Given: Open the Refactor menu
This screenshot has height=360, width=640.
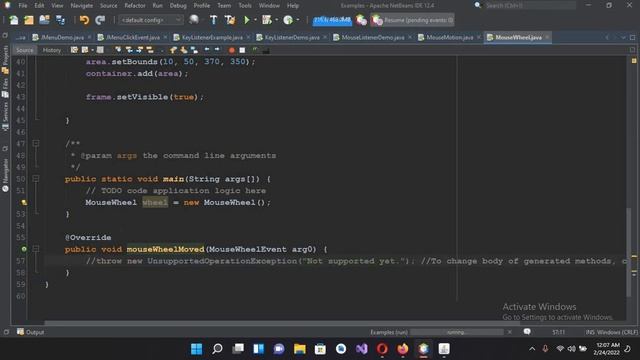Looking at the screenshot, I should (x=135, y=6).
